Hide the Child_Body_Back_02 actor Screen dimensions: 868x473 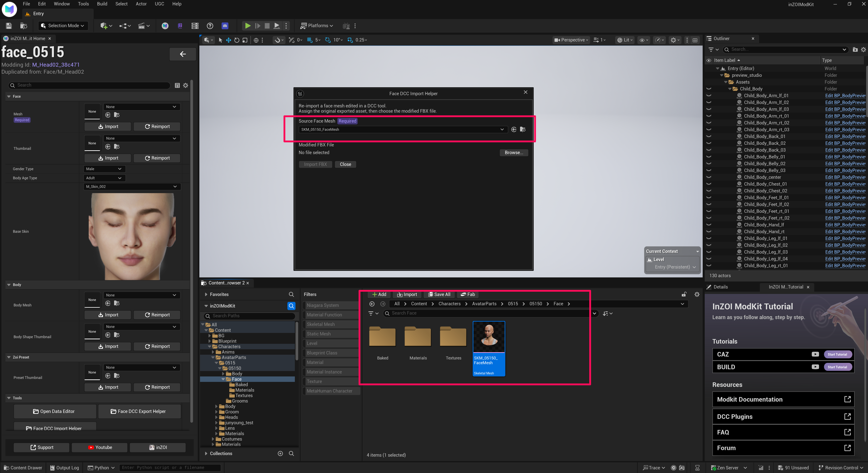pyautogui.click(x=709, y=143)
